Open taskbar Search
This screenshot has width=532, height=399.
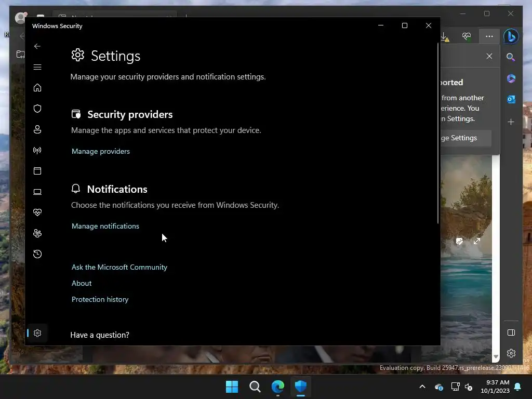coord(255,387)
